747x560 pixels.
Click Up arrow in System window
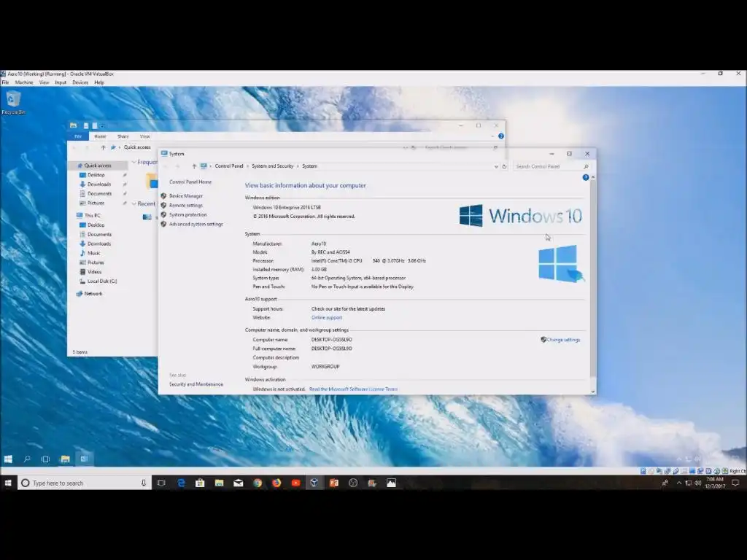tap(194, 166)
